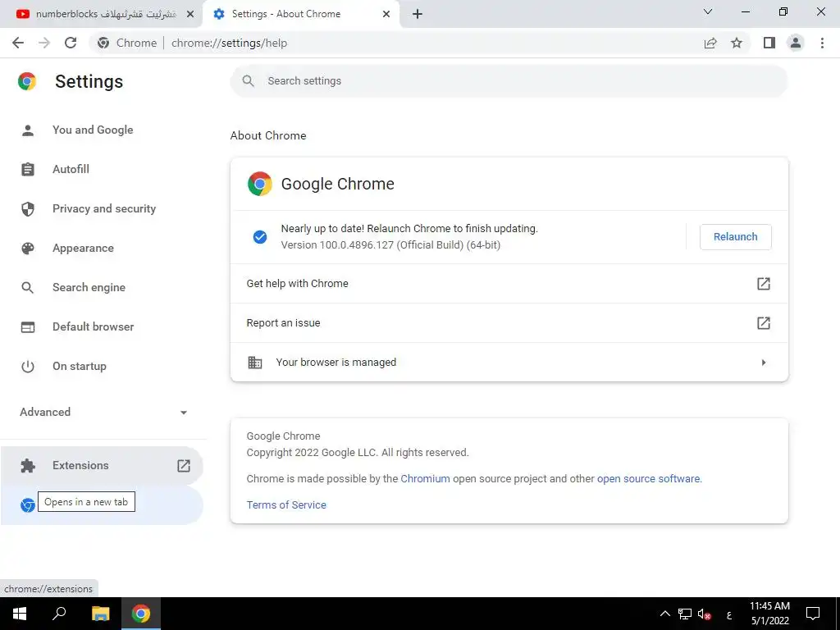Share this page using the share icon
The image size is (840, 630).
[x=710, y=43]
